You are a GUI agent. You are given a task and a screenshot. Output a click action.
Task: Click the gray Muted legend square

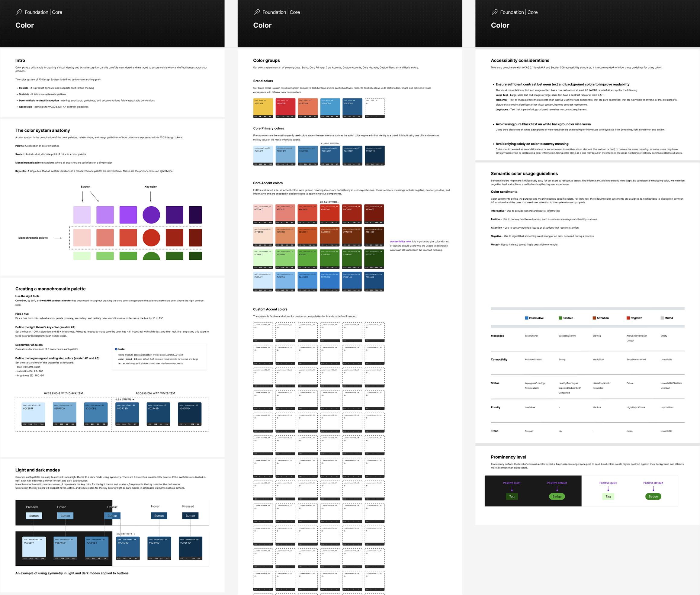point(662,318)
